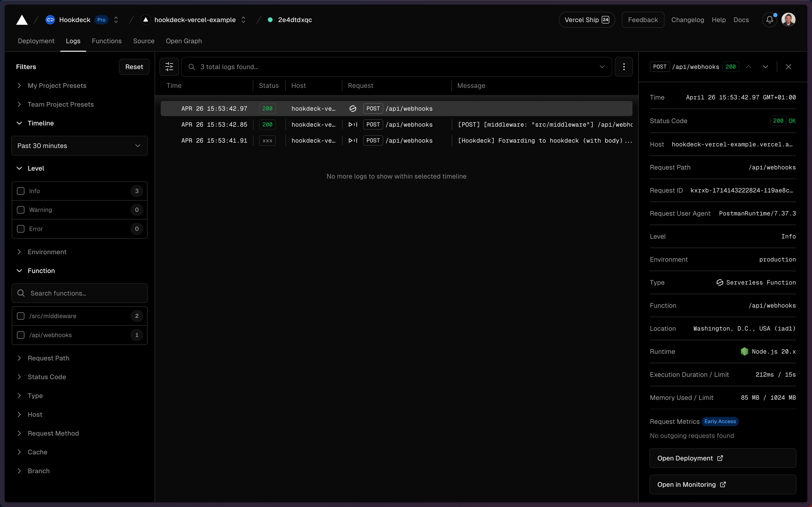Viewport: 812px width, 507px height.
Task: Open the Source tab
Action: pyautogui.click(x=144, y=41)
